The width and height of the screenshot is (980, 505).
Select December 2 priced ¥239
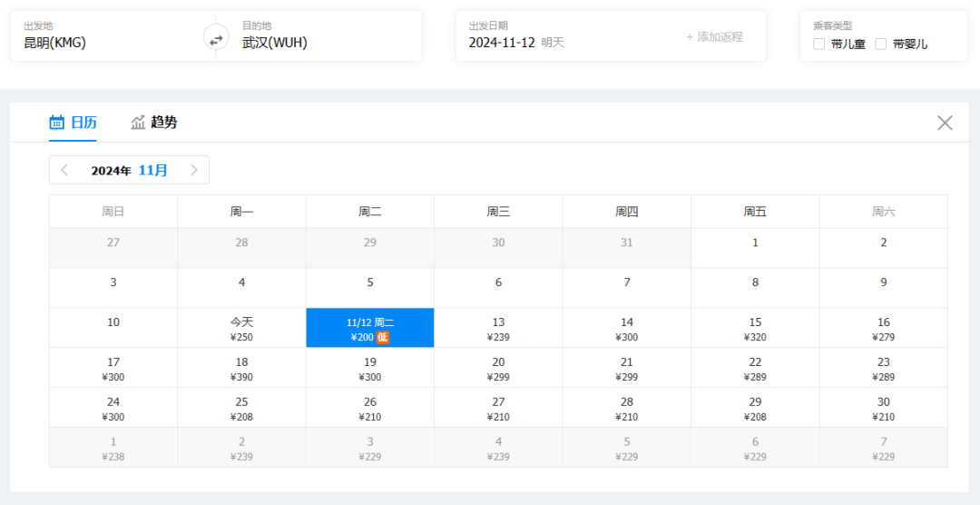coord(242,448)
